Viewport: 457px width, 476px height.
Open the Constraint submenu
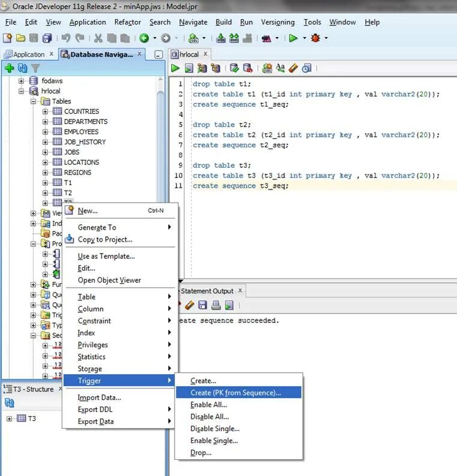pos(119,321)
